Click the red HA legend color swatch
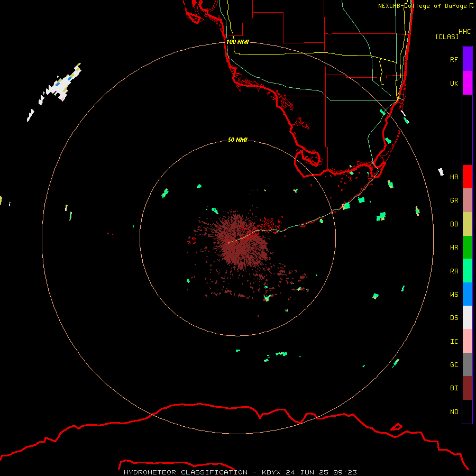The width and height of the screenshot is (476, 476). [x=467, y=177]
